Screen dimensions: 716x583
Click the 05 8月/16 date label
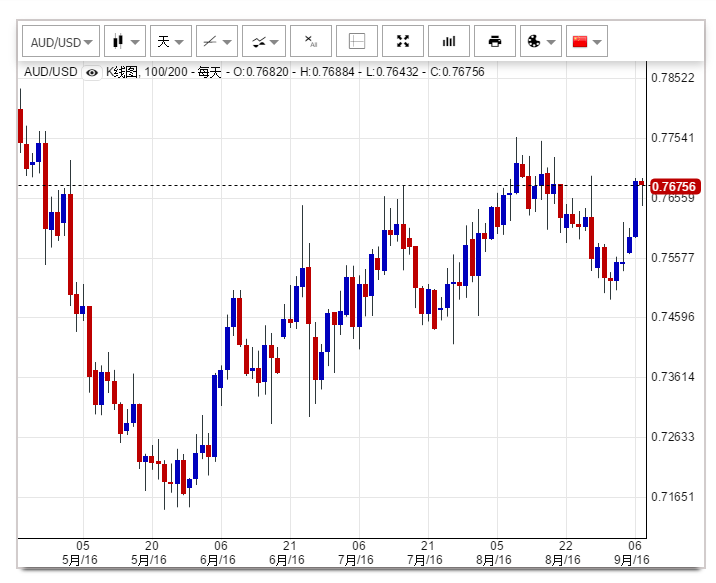click(494, 552)
